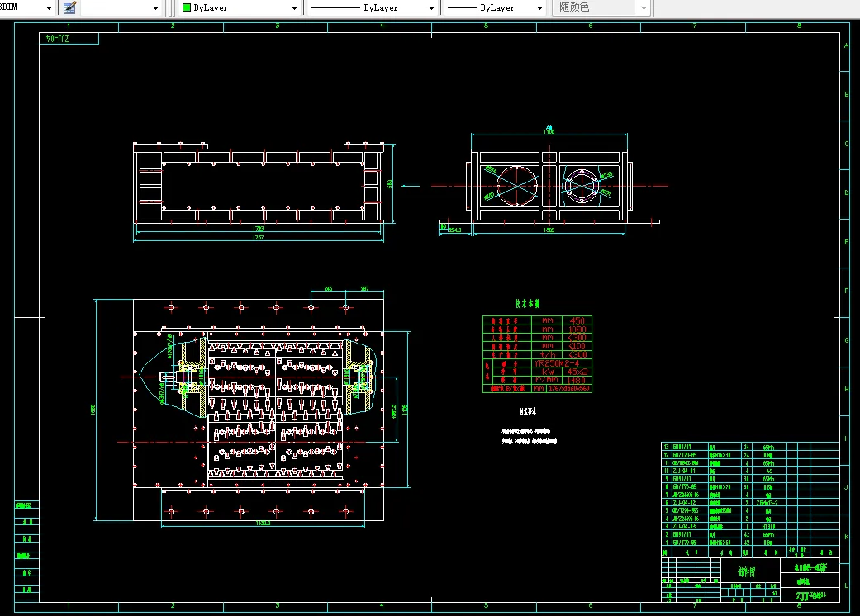This screenshot has height=616, width=860.
Task: Select the value 1080 in parameter table
Action: [x=577, y=329]
